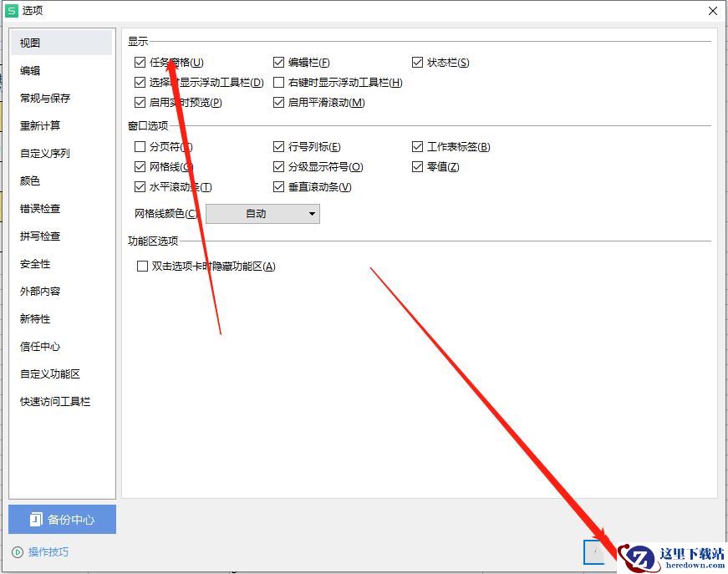Screen dimensions: 728x574
Task: Uncheck the 任务窗格 checkbox
Action: [x=140, y=62]
